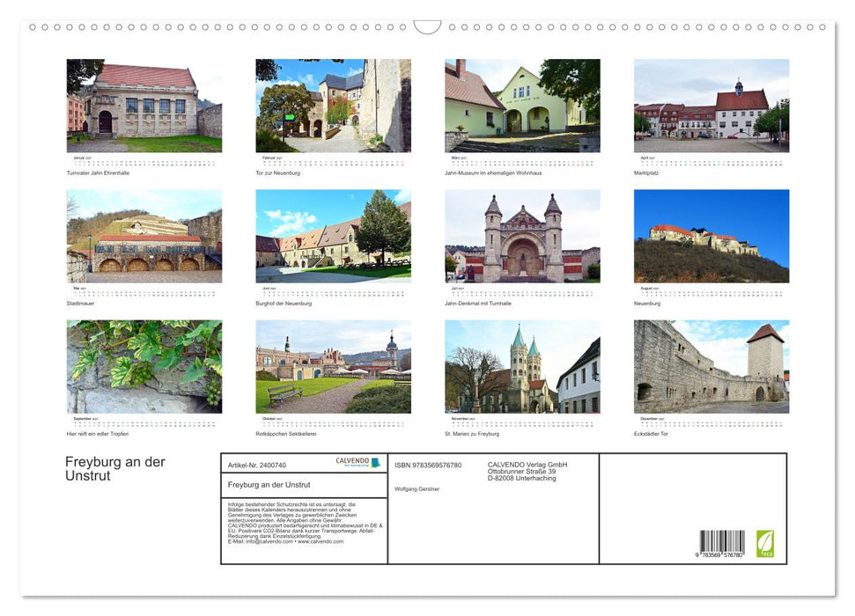Click the Stadtmauer photo
The image size is (855, 616).
click(x=144, y=236)
